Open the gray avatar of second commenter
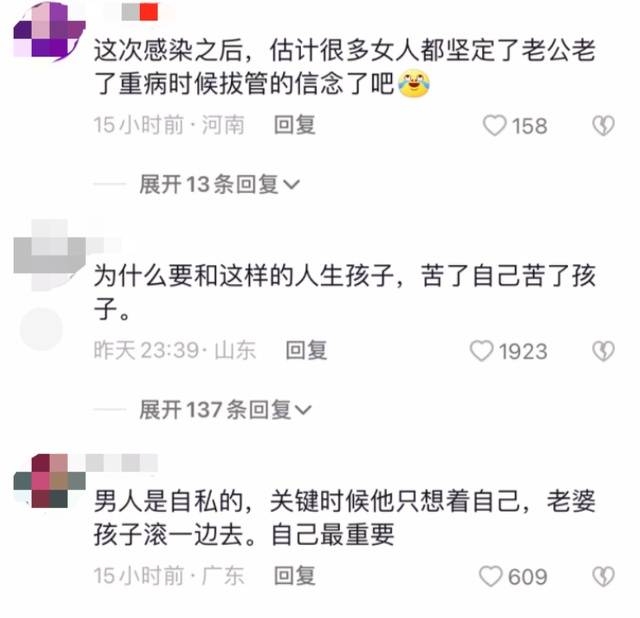Screen dimensions: 640x618 [49, 255]
